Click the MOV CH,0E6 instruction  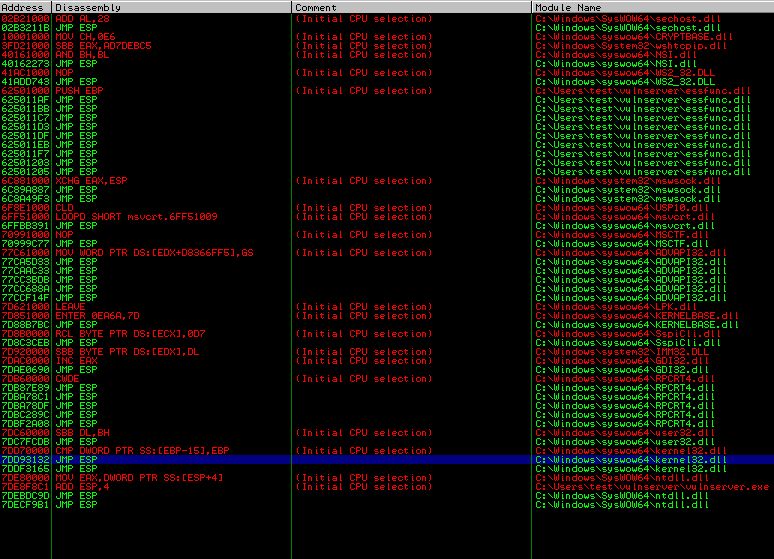pos(85,37)
